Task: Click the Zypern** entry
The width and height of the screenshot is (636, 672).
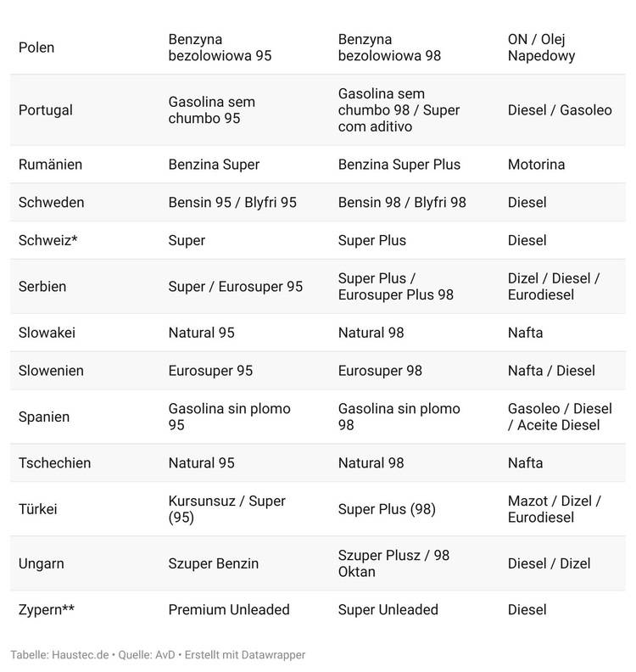Action: click(x=47, y=609)
